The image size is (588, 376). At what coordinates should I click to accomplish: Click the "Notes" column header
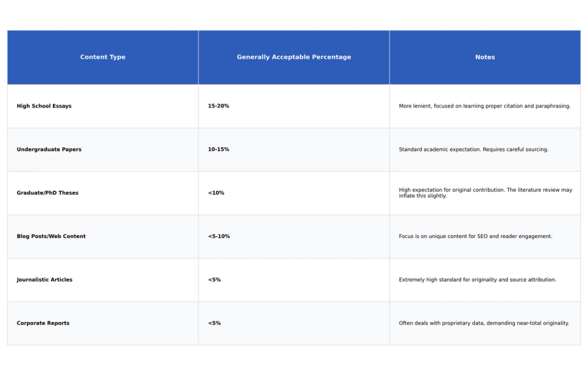[485, 57]
